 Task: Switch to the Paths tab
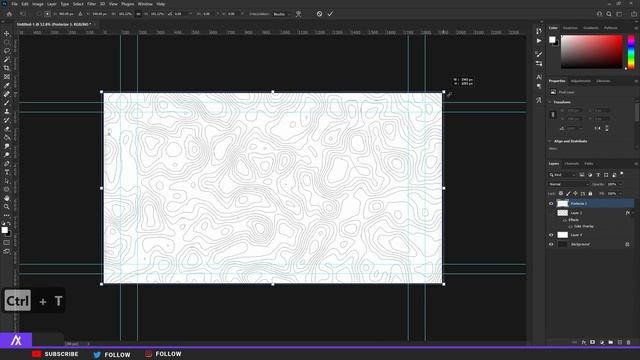tap(589, 164)
